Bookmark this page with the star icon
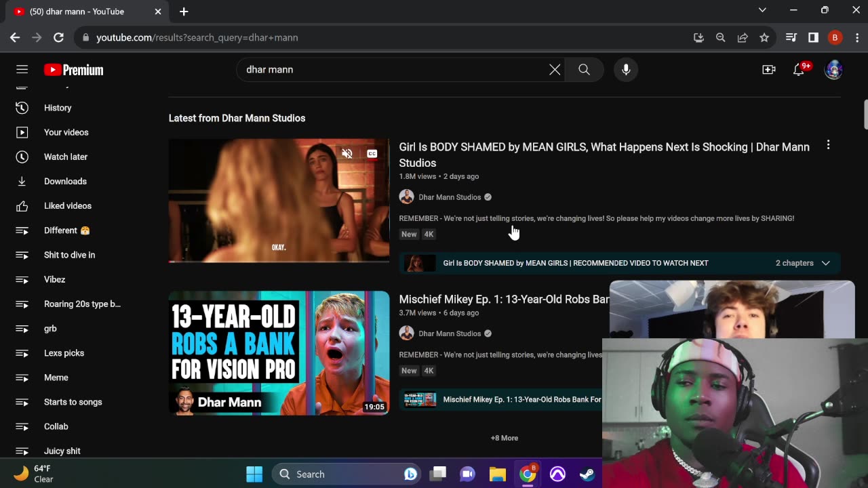 (764, 37)
